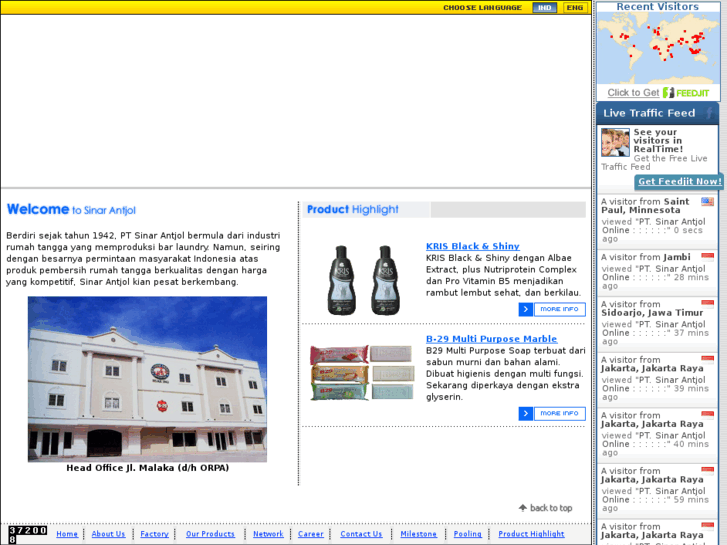Click the blue arrow beside KRIS More Info
727x545 pixels.
(525, 309)
